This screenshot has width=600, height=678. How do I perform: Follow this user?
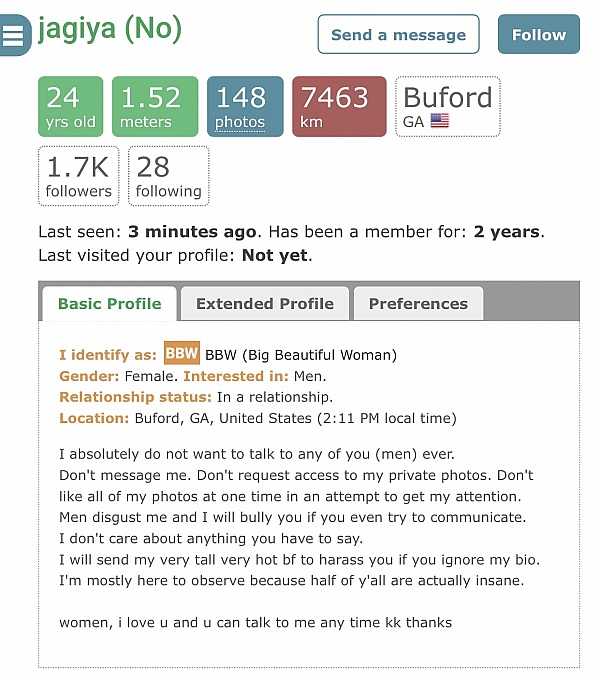click(539, 34)
